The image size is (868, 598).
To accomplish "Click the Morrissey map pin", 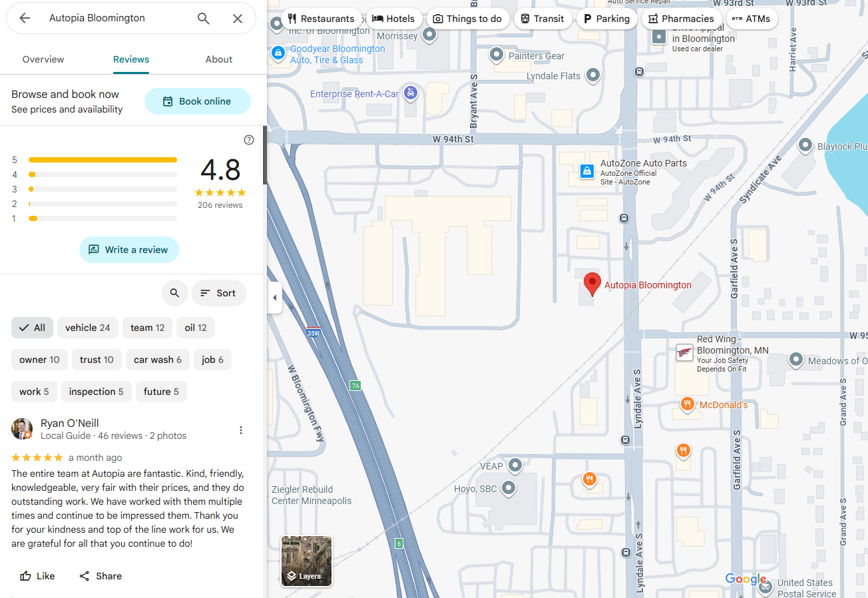I will pyautogui.click(x=429, y=35).
